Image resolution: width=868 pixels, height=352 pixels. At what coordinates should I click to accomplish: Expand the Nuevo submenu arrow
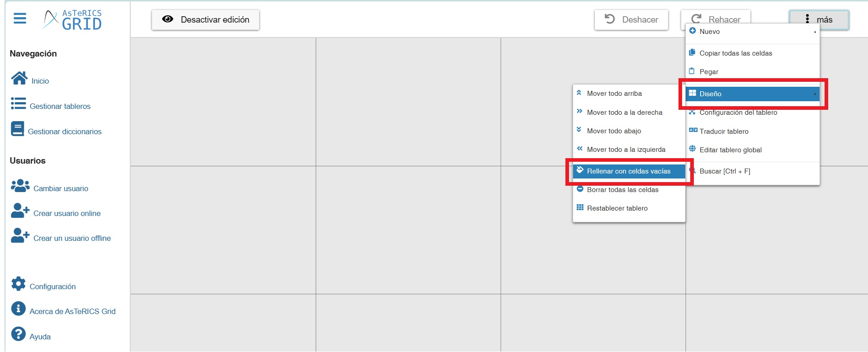tap(815, 32)
